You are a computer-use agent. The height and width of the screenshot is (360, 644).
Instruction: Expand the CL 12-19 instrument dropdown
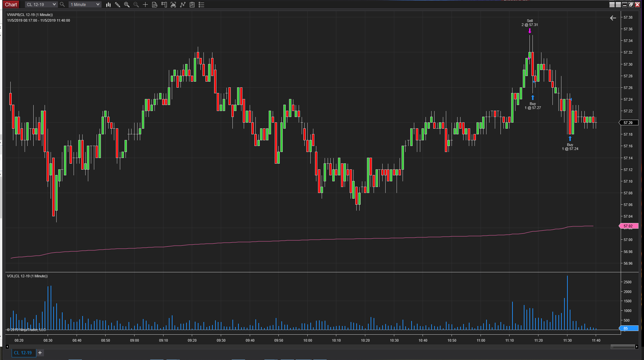coord(41,5)
